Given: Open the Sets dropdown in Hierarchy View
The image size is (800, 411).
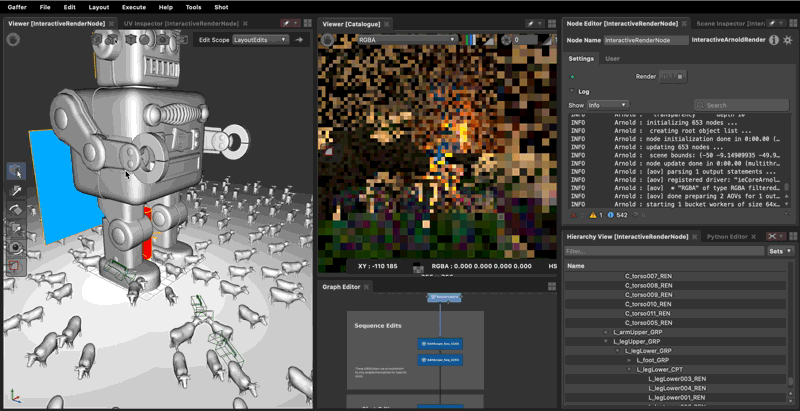Looking at the screenshot, I should point(781,251).
